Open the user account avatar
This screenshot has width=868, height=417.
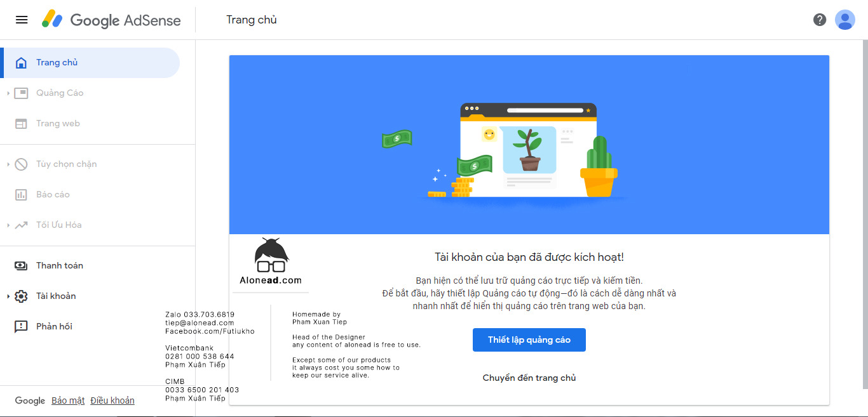coord(844,20)
